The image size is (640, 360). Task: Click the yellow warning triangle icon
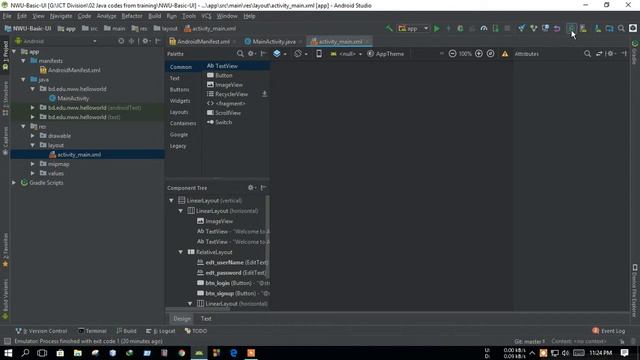click(505, 54)
